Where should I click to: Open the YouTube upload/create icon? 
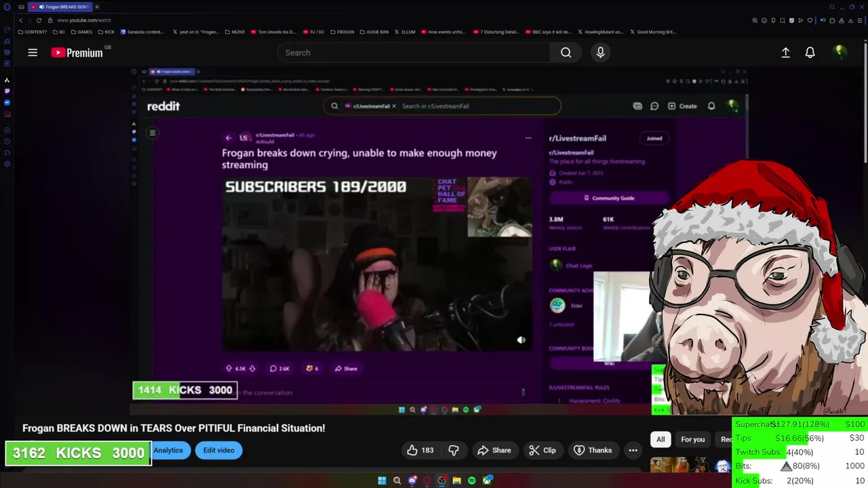coord(785,52)
